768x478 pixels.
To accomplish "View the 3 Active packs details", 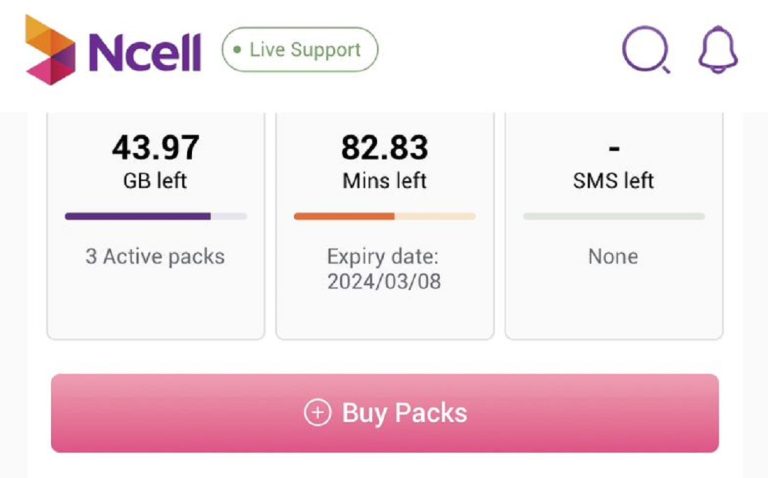I will 155,256.
